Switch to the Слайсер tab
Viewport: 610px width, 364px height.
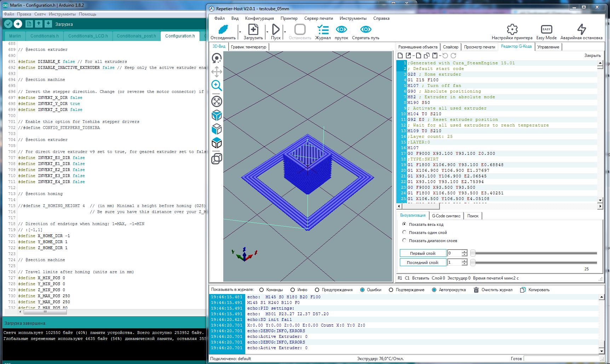(x=450, y=47)
